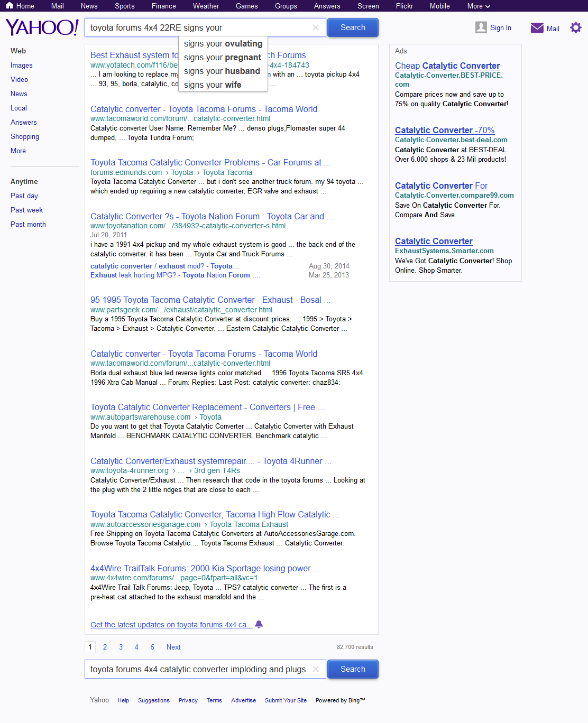Clear the top search box with X
Image resolution: width=588 pixels, height=723 pixels.
(316, 27)
